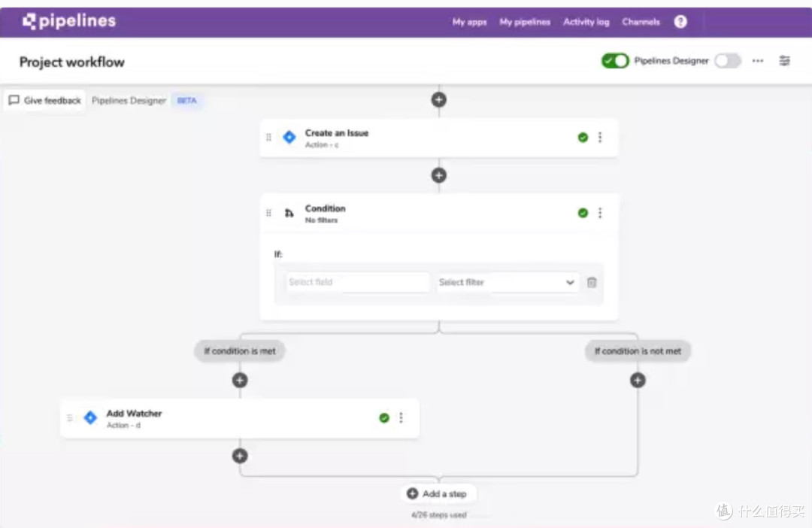Screen dimensions: 812x528
Task: Delete the condition filter with trash icon
Action: point(592,282)
